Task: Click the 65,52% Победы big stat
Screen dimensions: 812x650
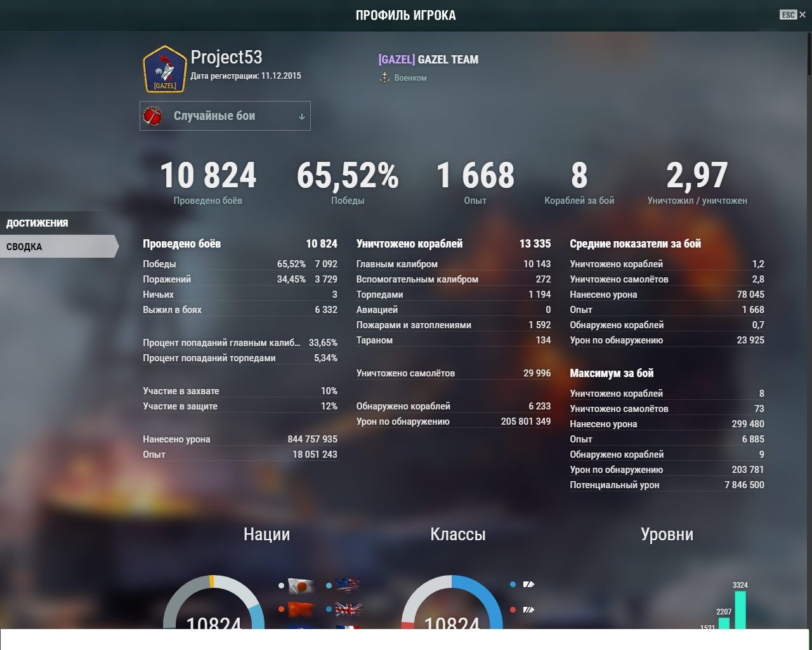Action: (348, 182)
